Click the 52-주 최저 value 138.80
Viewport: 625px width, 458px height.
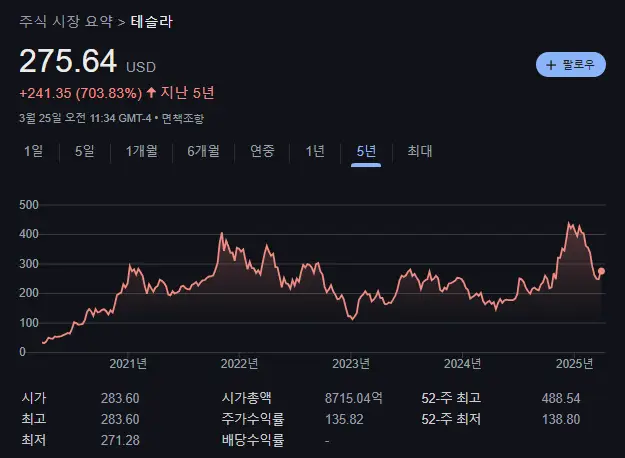coord(561,419)
